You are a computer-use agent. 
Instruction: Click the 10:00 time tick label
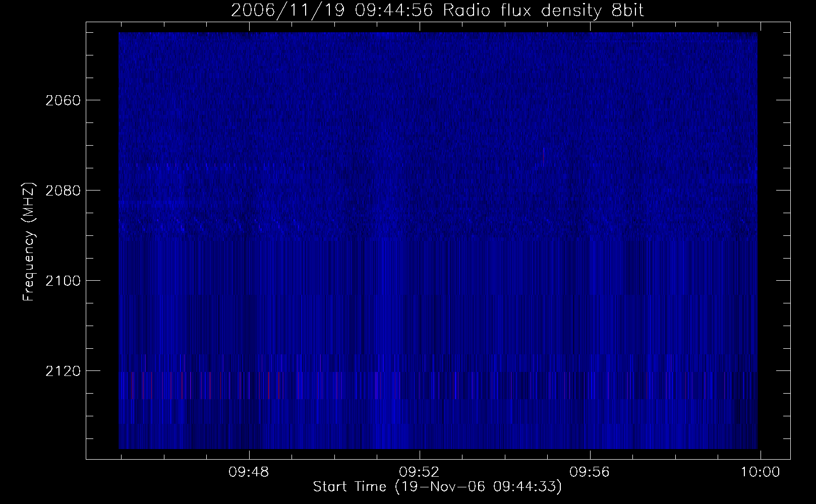point(760,472)
